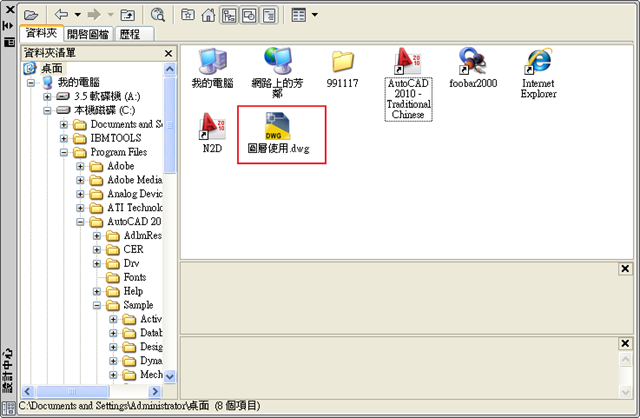Expand the IBMTOOLS folder node
Image resolution: width=640 pixels, height=418 pixels.
coord(64,138)
